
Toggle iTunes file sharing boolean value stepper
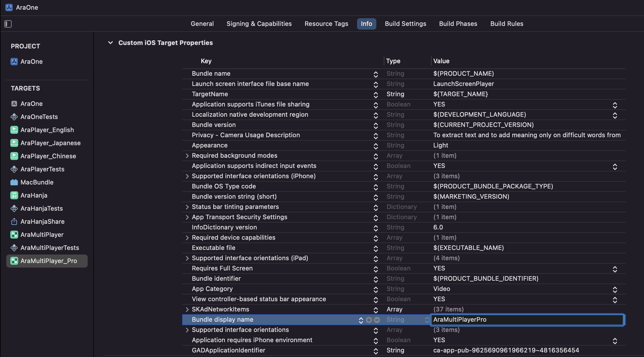615,105
